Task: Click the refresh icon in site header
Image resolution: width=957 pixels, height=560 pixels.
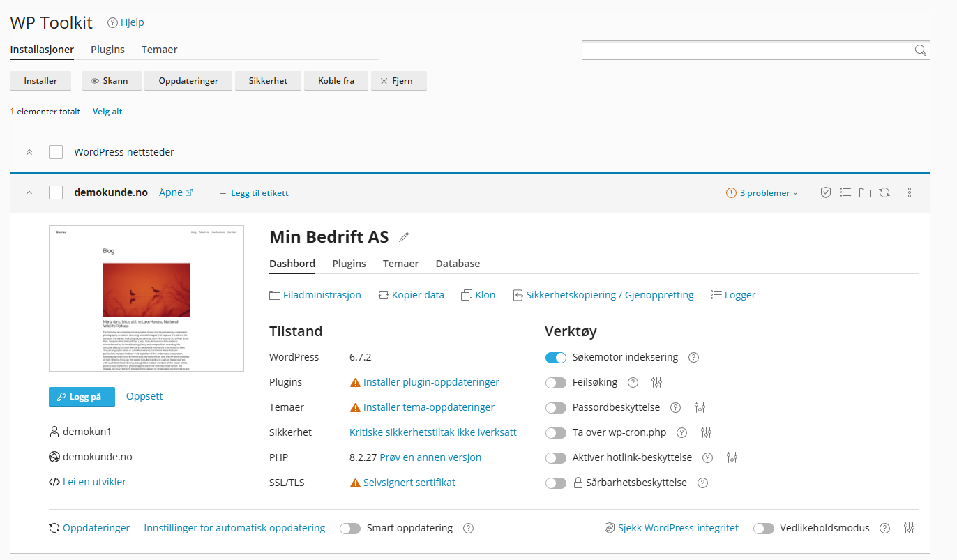Action: [x=884, y=193]
